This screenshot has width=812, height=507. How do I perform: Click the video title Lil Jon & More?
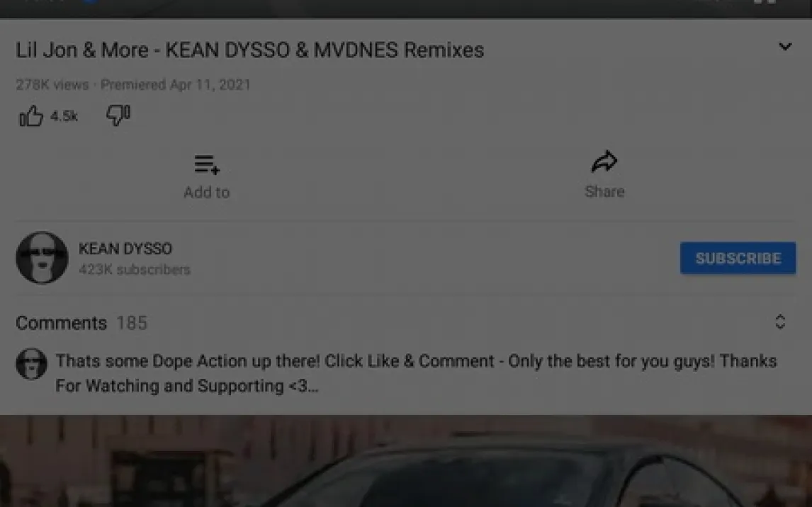coord(249,50)
